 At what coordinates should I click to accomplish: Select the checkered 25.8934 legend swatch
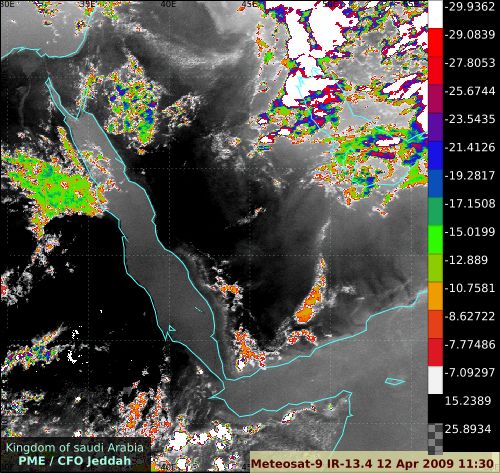[x=435, y=439]
